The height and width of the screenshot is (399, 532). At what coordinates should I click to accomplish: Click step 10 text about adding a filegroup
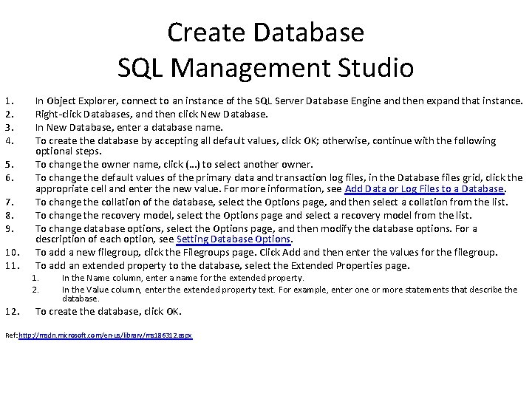pyautogui.click(x=266, y=253)
